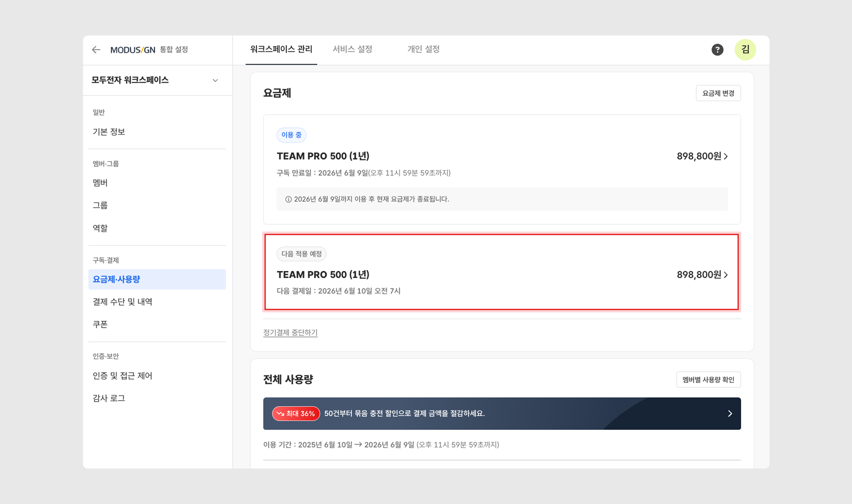The image size is (852, 504).
Task: Switch to 개인 설정 tab
Action: [x=423, y=49]
